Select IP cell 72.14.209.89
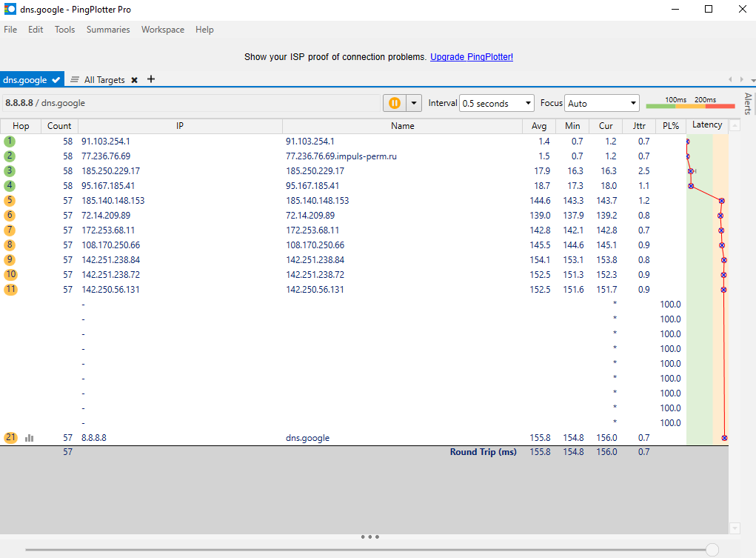The width and height of the screenshot is (756, 558). (x=106, y=216)
